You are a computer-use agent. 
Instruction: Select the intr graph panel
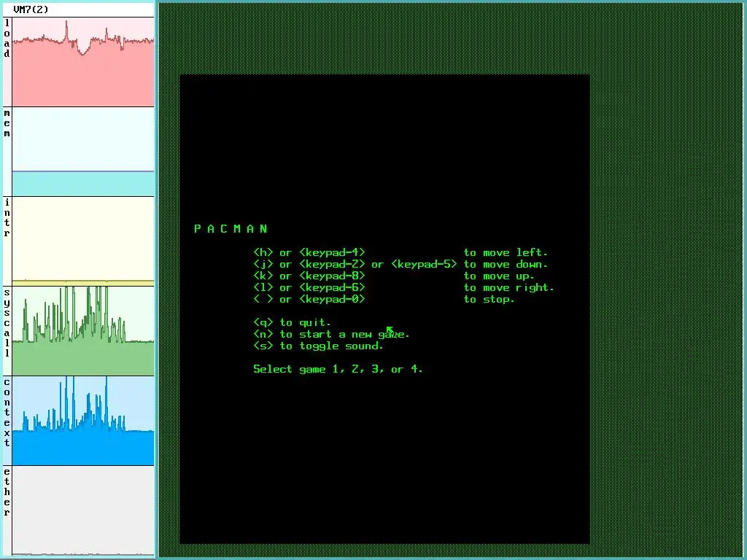(83, 241)
